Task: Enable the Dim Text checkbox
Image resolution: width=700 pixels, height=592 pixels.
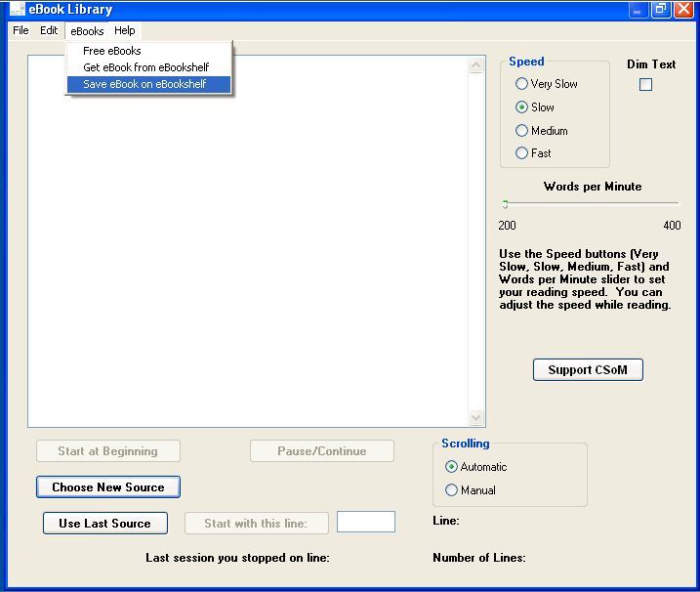Action: tap(645, 84)
